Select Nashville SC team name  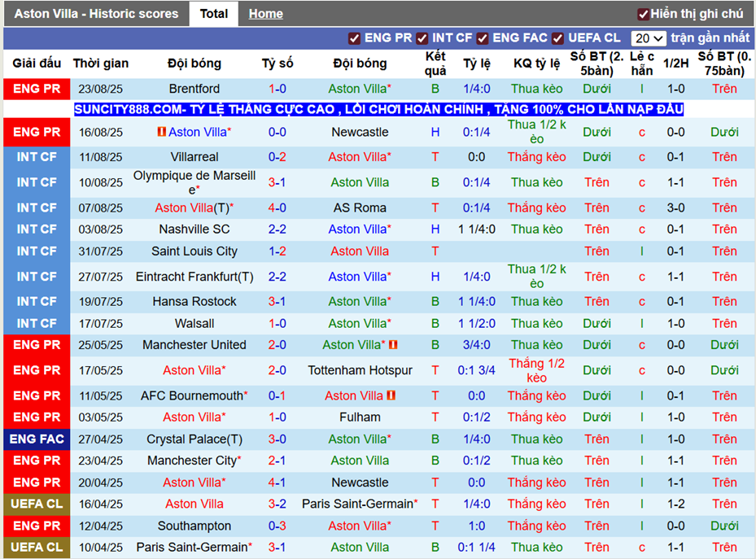pyautogui.click(x=194, y=229)
